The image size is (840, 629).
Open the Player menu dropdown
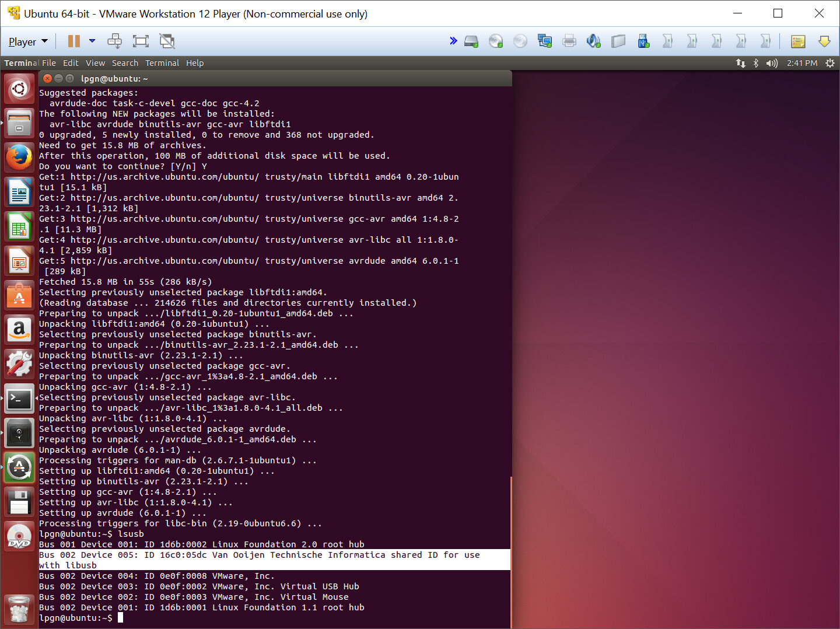[27, 42]
